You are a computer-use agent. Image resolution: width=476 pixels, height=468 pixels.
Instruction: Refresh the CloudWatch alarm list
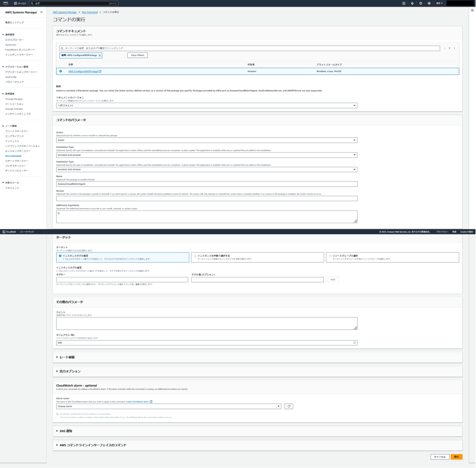coord(289,406)
